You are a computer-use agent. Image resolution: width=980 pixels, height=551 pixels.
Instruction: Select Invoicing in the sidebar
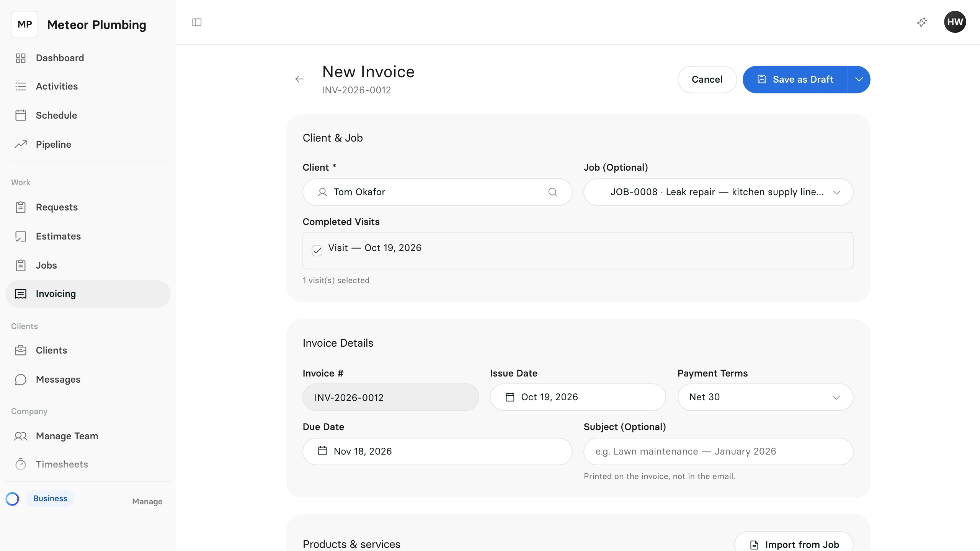tap(88, 294)
